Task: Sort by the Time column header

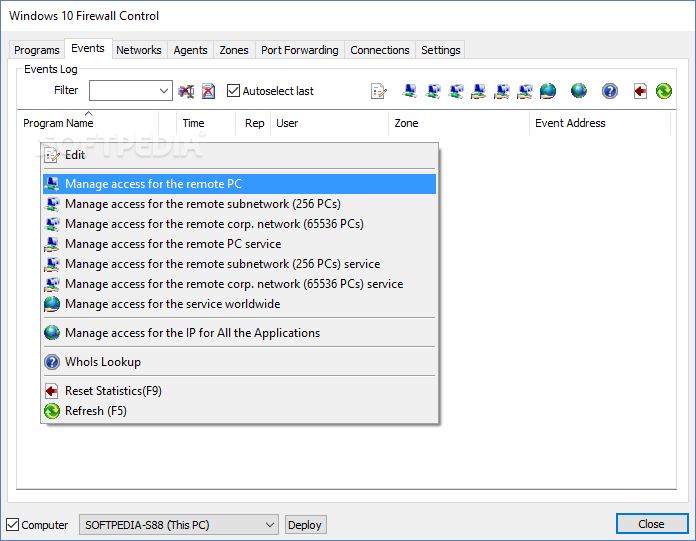Action: [206, 123]
